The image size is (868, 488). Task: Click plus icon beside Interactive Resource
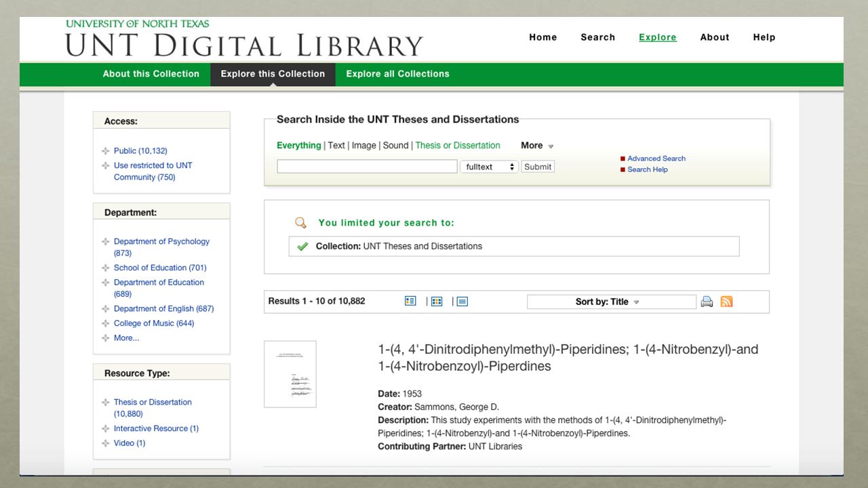tap(105, 428)
